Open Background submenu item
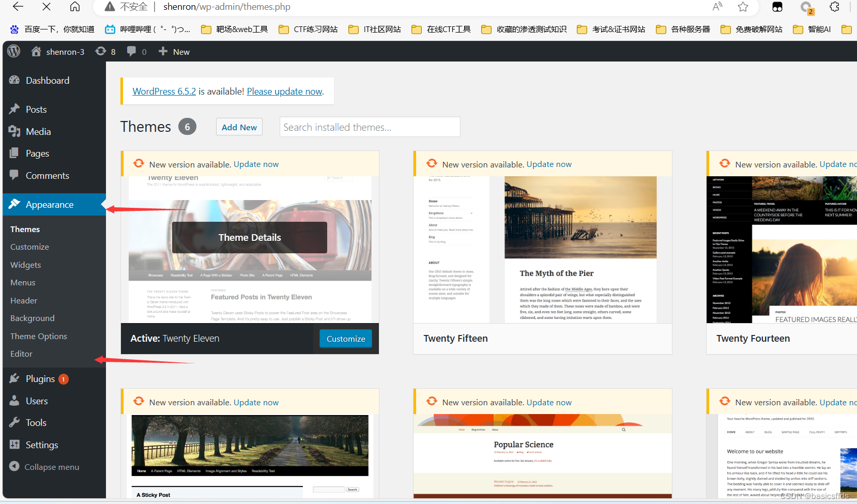This screenshot has height=504, width=857. pyautogui.click(x=32, y=318)
